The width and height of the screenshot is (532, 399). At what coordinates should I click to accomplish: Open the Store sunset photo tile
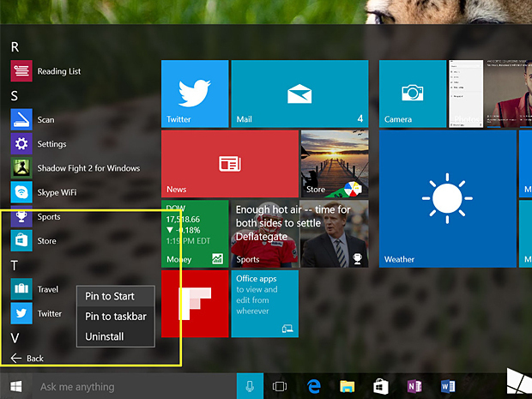[x=335, y=164]
